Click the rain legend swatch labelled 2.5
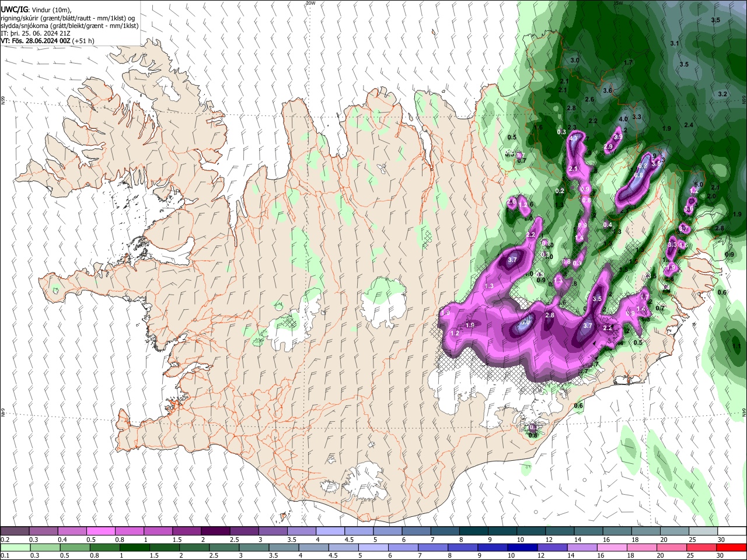 224,548
